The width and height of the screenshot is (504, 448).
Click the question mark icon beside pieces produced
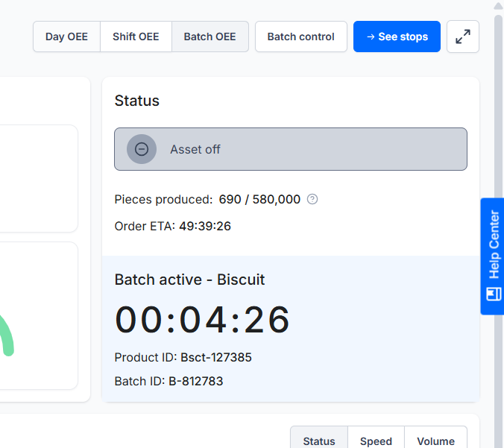pyautogui.click(x=312, y=199)
